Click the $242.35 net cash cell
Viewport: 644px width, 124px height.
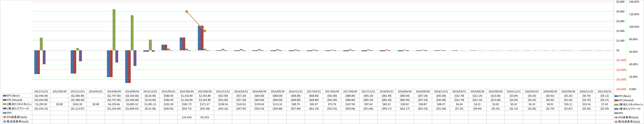tap(77, 104)
